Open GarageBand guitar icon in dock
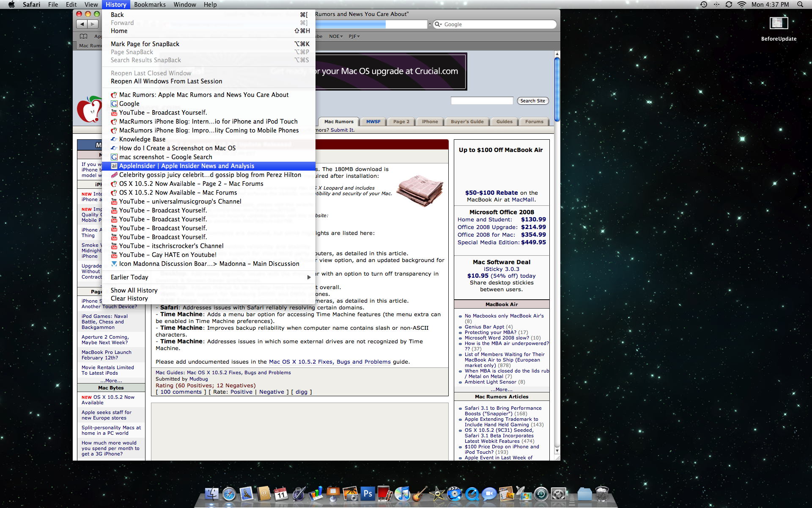This screenshot has width=812, height=508. pos(419,494)
